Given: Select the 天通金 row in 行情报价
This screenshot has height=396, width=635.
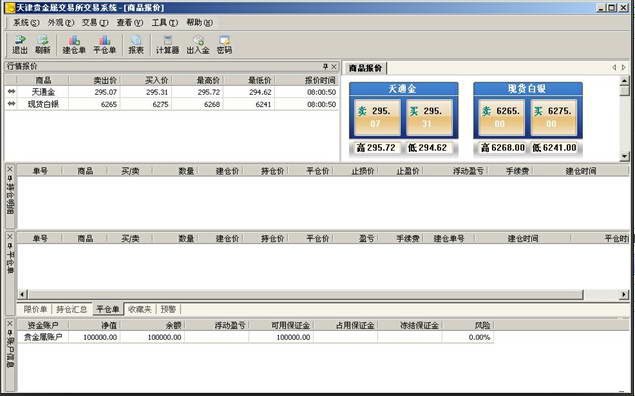Looking at the screenshot, I should pyautogui.click(x=172, y=92).
